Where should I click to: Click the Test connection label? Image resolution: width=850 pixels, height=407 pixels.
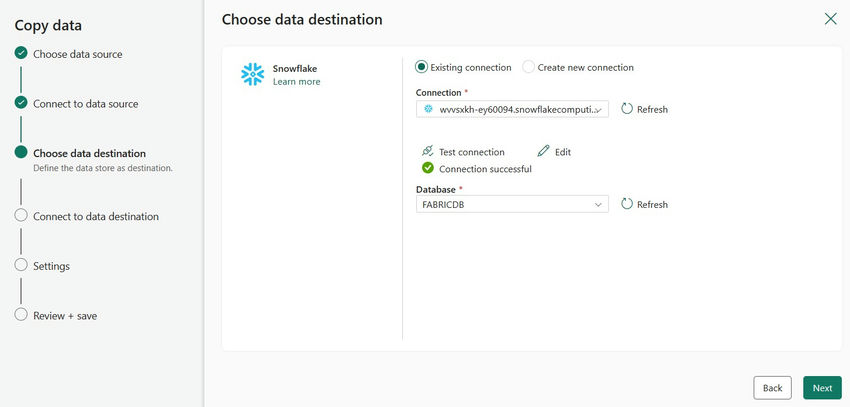(472, 152)
